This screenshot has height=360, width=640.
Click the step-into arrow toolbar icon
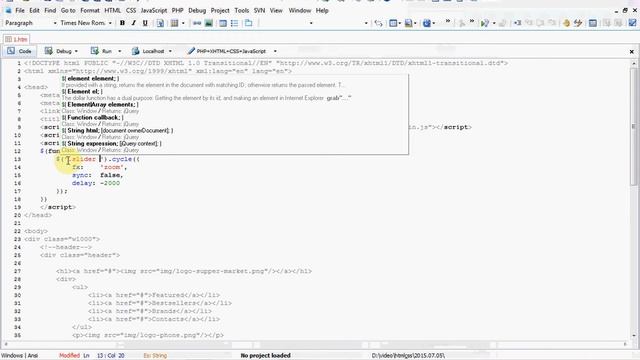click(517, 23)
